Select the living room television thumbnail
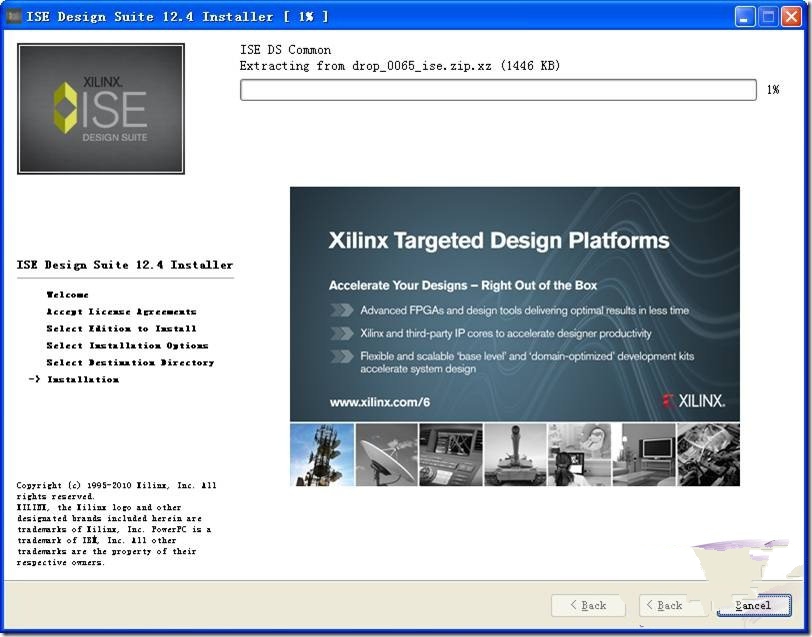 pyautogui.click(x=644, y=455)
